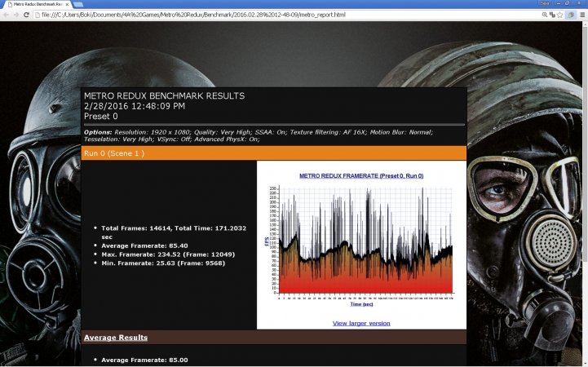The width and height of the screenshot is (588, 367).
Task: Open the zoom magnifier icon in address bar
Action: (545, 15)
